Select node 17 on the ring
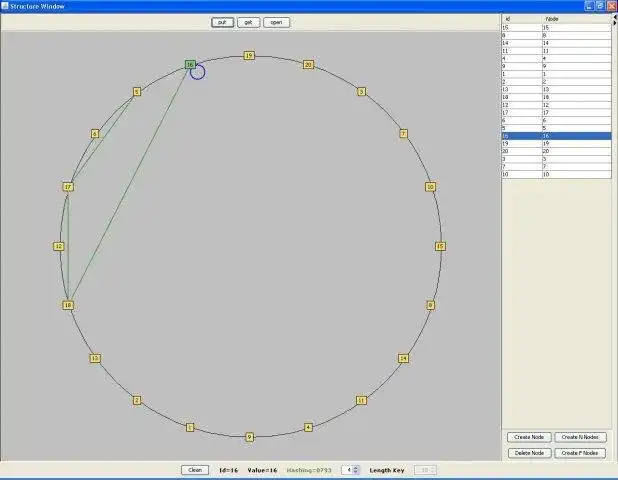 pyautogui.click(x=68, y=187)
